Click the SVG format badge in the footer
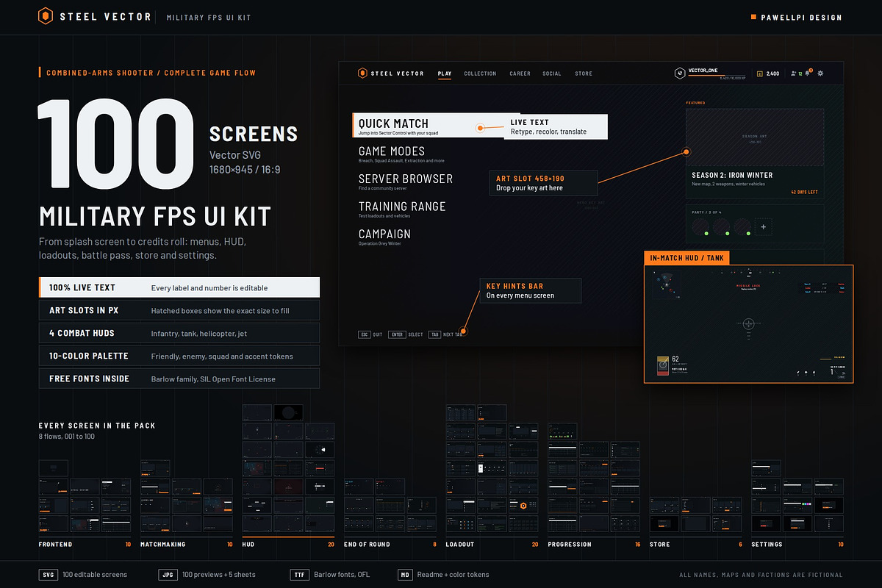Screen dimensions: 882x588 (x=48, y=575)
